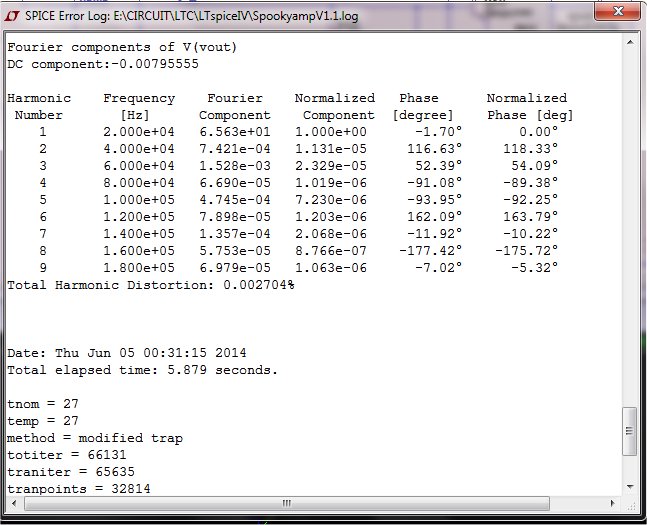
Task: Click the 'temp = 27' line
Action: coord(43,421)
